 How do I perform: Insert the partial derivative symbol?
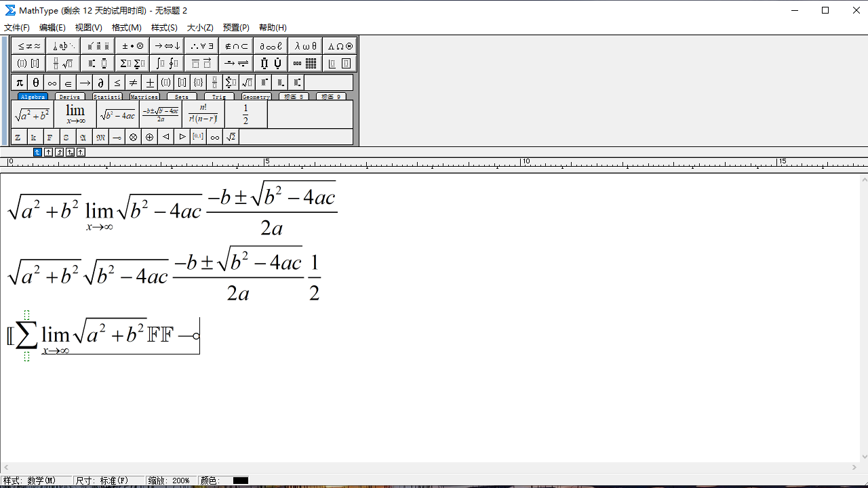click(x=101, y=83)
